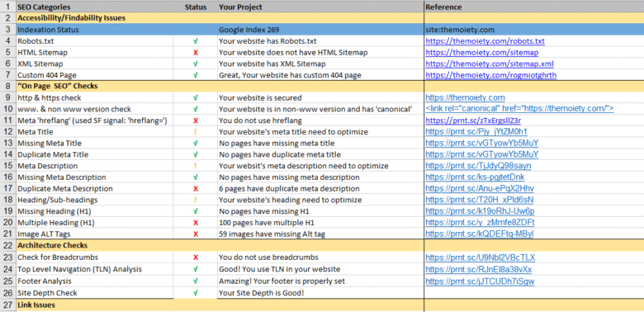The width and height of the screenshot is (644, 312).
Task: Open the prnt.sc/U9Nbl2VBcTLX breadcrumbs link
Action: [481, 258]
